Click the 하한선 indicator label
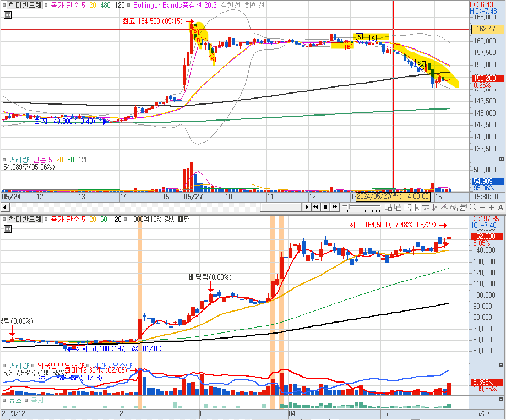The height and width of the screenshot is (420, 506). point(254,5)
